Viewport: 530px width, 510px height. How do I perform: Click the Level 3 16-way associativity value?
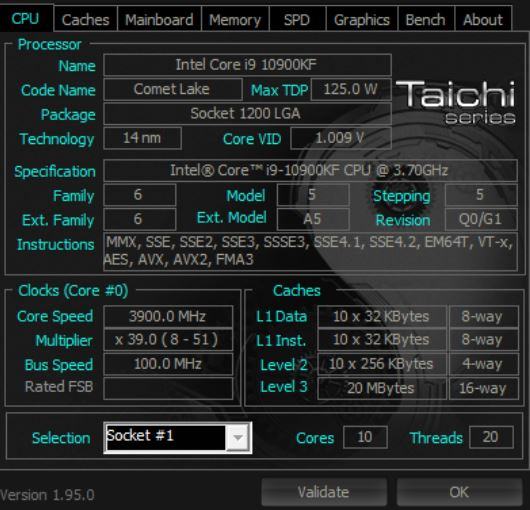[484, 388]
